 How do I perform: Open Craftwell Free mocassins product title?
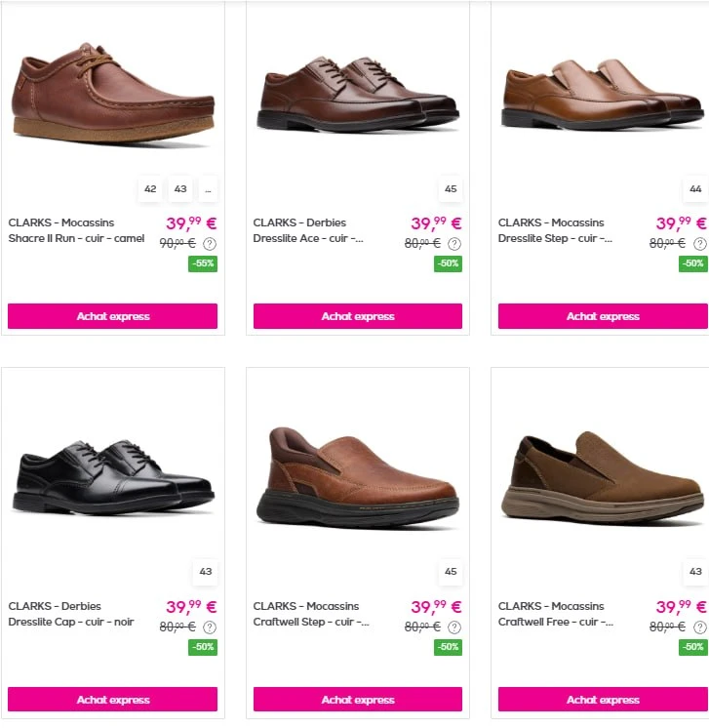click(556, 614)
